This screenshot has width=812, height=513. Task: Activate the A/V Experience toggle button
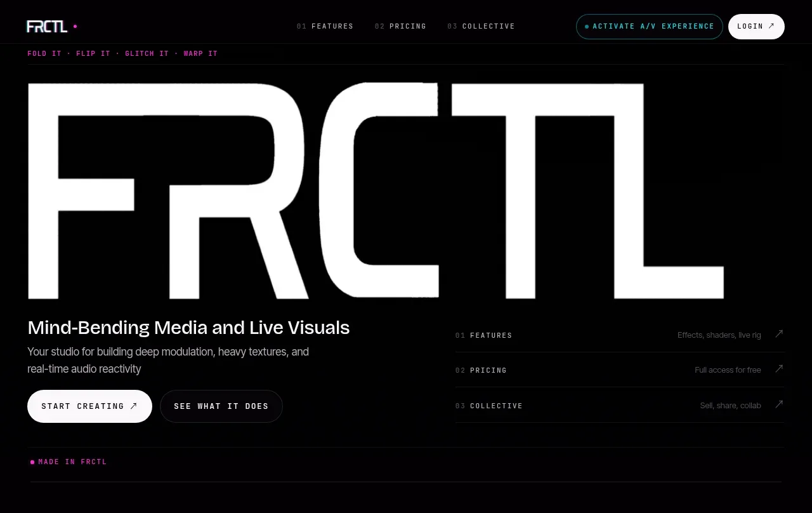click(649, 27)
